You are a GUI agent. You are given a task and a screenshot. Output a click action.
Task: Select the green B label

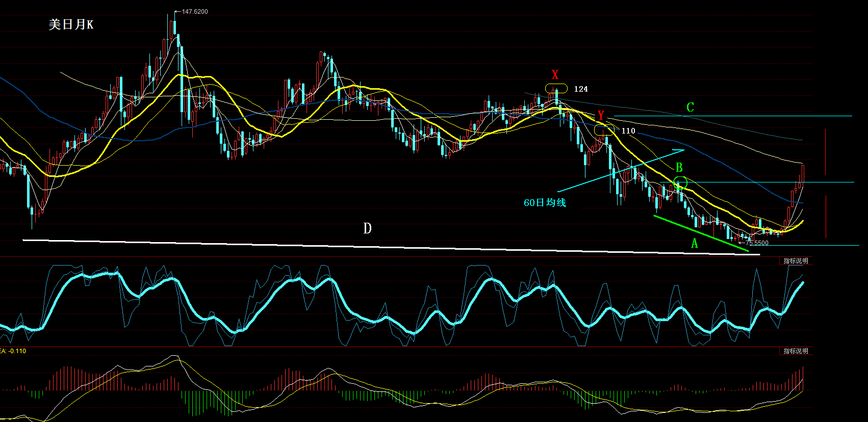679,168
